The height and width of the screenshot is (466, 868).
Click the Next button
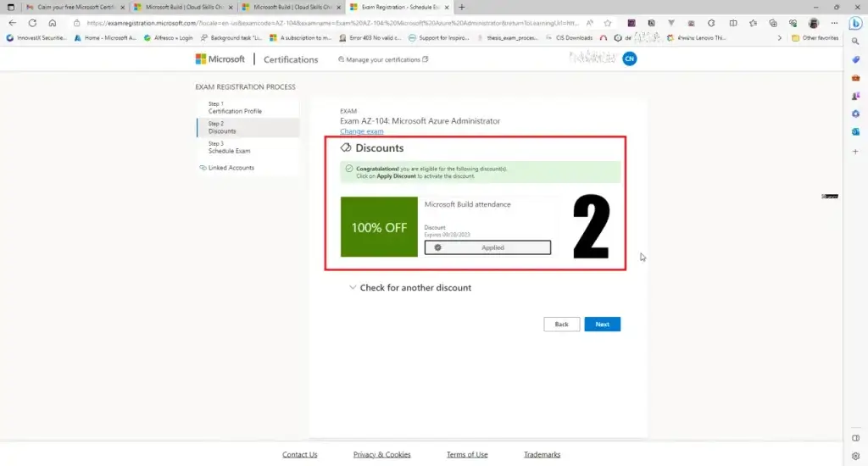click(603, 325)
